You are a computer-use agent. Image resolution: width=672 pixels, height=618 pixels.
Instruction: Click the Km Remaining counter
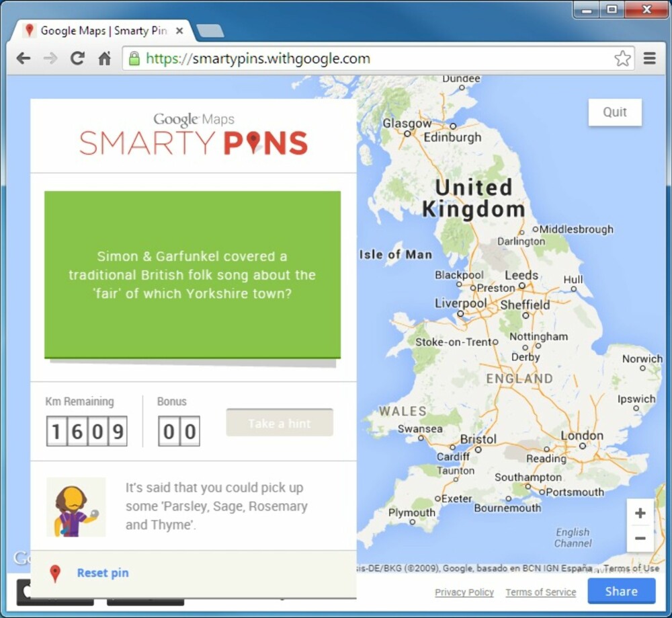tap(87, 431)
